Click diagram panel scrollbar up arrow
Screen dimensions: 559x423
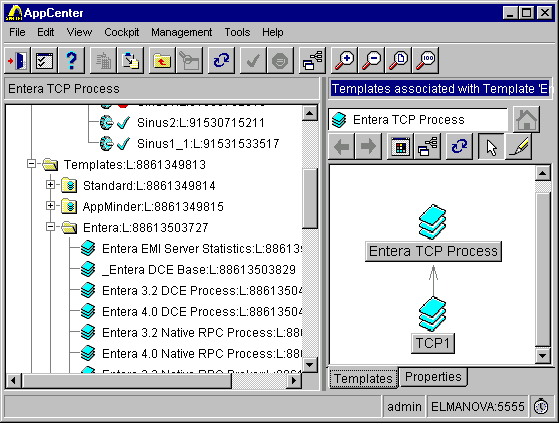[x=542, y=174]
